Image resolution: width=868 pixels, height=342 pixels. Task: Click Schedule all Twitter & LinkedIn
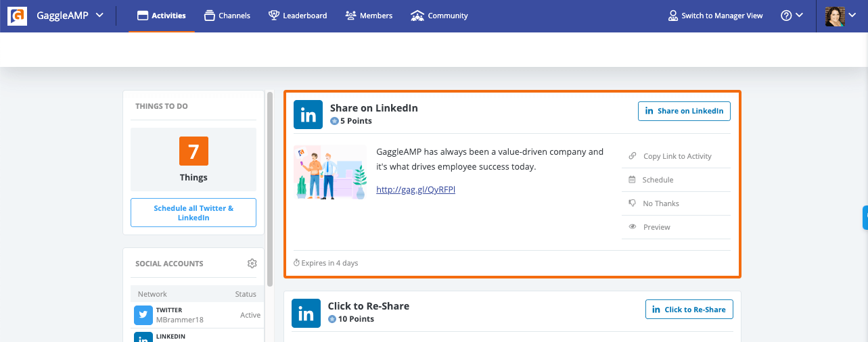pyautogui.click(x=193, y=213)
